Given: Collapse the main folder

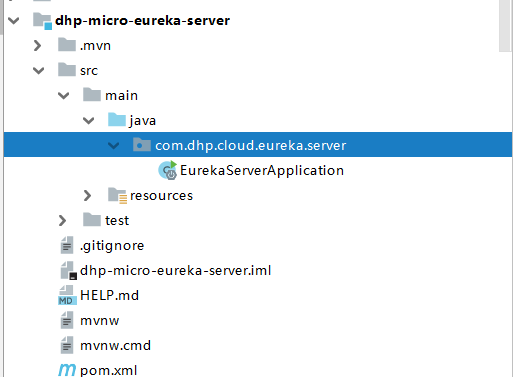Looking at the screenshot, I should coord(64,96).
